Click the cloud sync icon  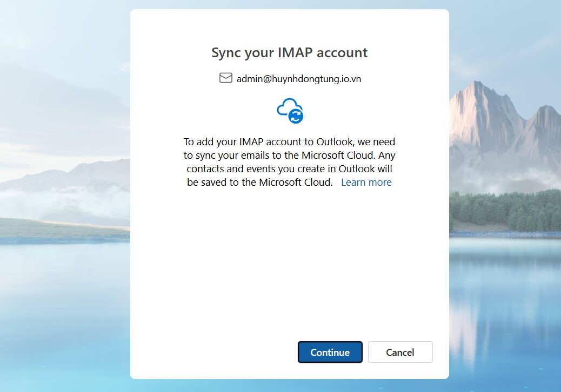tap(290, 111)
